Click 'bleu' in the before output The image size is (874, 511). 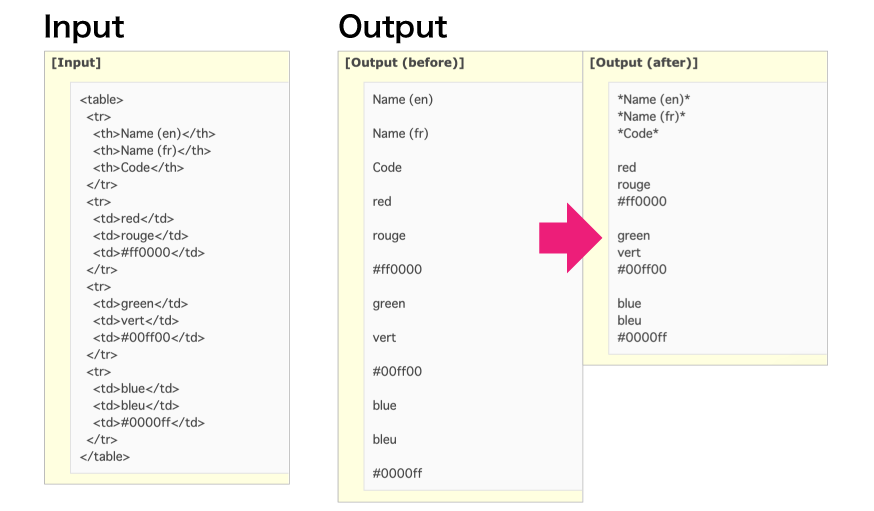(385, 440)
